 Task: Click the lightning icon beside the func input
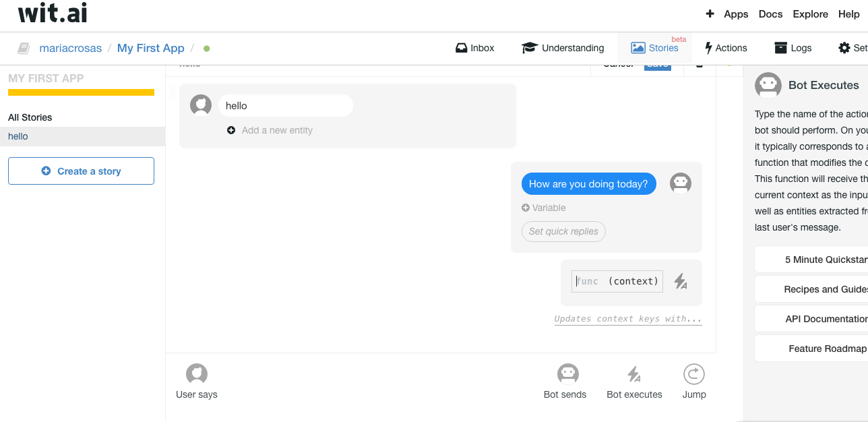tap(681, 282)
